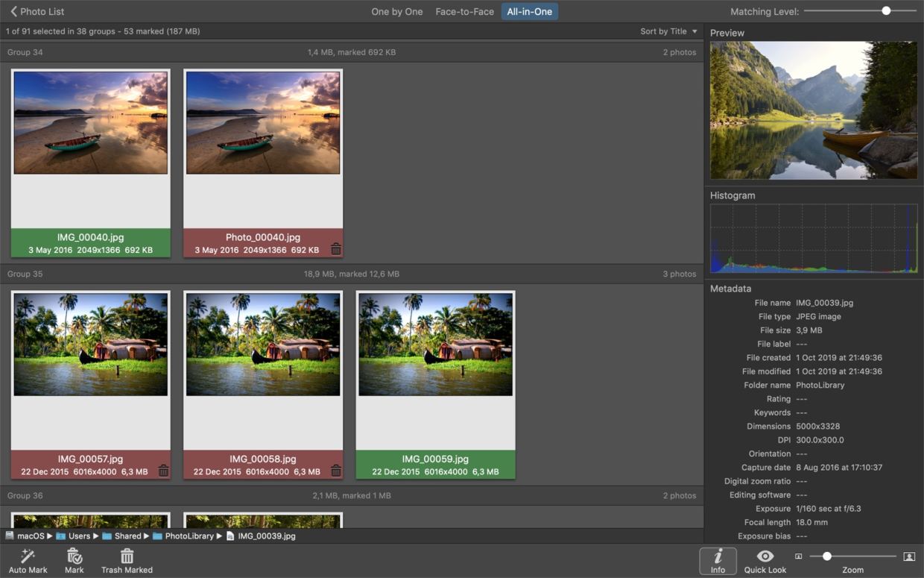Click the Group 36 header label
Viewport: 924px width, 578px height.
coord(25,495)
